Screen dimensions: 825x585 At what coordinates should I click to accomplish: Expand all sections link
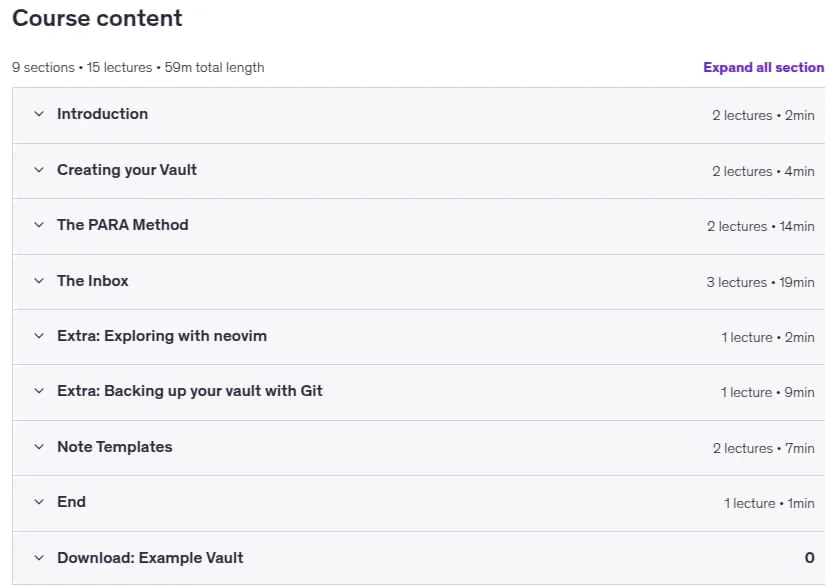[763, 67]
